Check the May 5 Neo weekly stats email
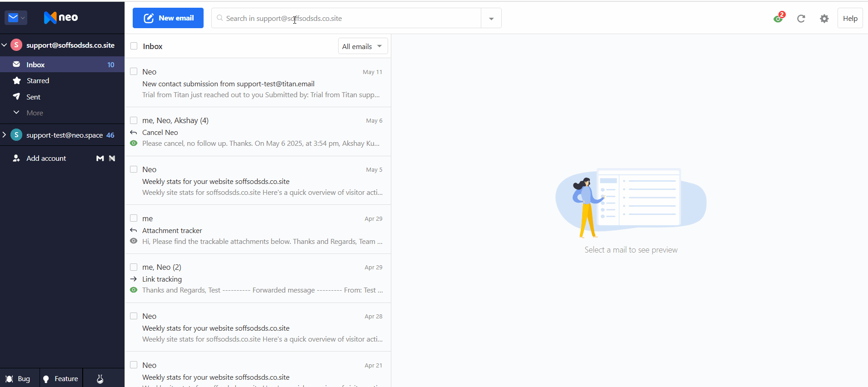The height and width of the screenshot is (387, 868). tap(134, 169)
